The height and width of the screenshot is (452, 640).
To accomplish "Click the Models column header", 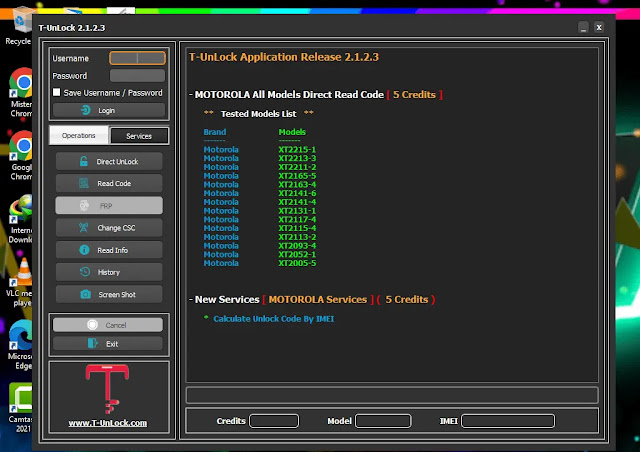I will coord(292,132).
